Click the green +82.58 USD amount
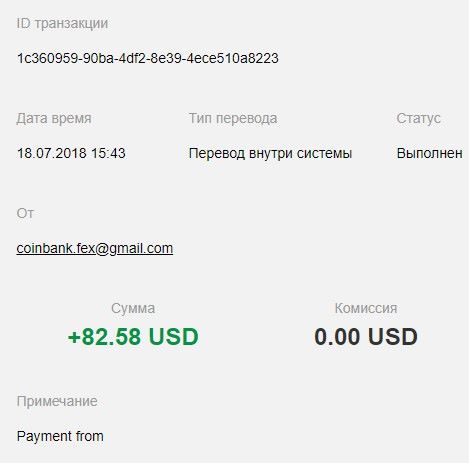This screenshot has height=463, width=469. pyautogui.click(x=133, y=336)
